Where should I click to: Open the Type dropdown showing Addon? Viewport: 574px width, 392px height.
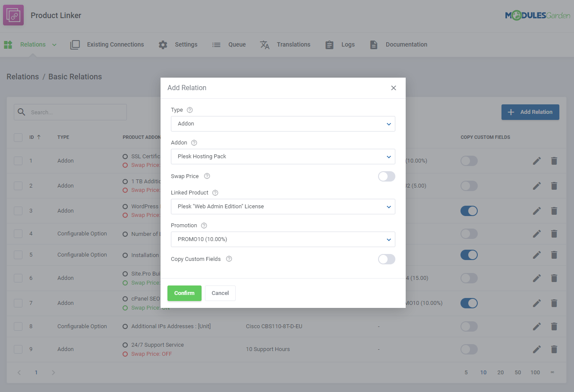pyautogui.click(x=283, y=124)
